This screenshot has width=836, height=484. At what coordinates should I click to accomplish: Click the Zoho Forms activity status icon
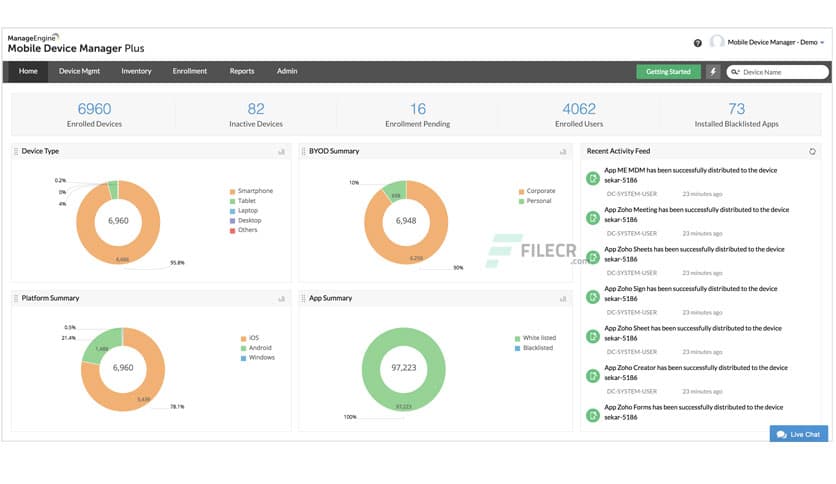click(x=593, y=415)
